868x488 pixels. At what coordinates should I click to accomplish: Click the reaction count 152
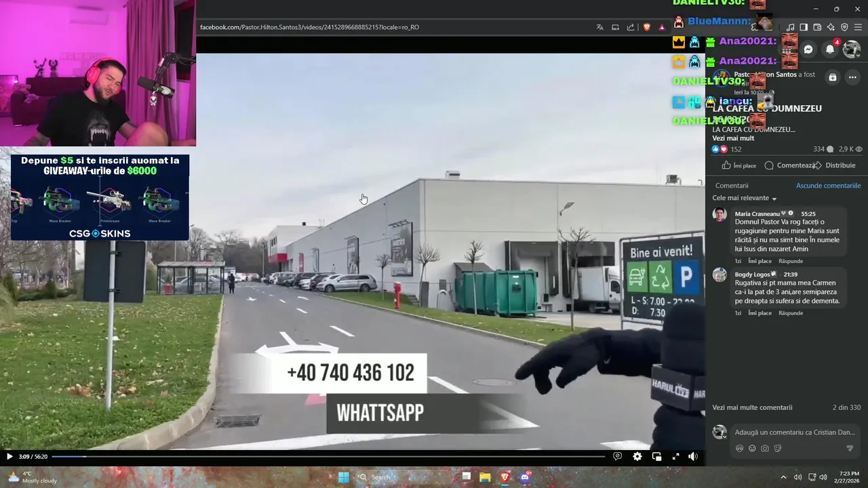point(736,149)
